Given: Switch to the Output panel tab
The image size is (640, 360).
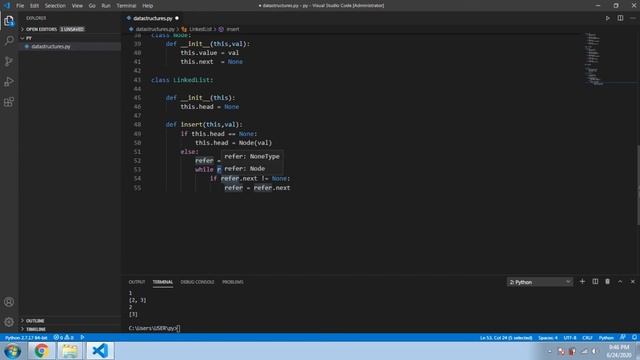Looking at the screenshot, I should pos(137,282).
